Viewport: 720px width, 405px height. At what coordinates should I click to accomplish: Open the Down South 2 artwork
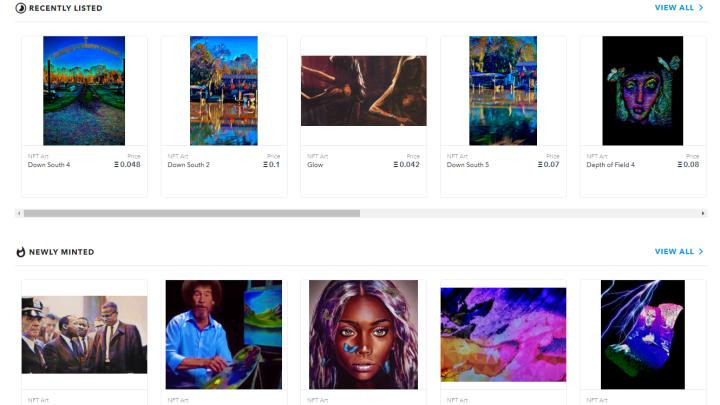[224, 90]
